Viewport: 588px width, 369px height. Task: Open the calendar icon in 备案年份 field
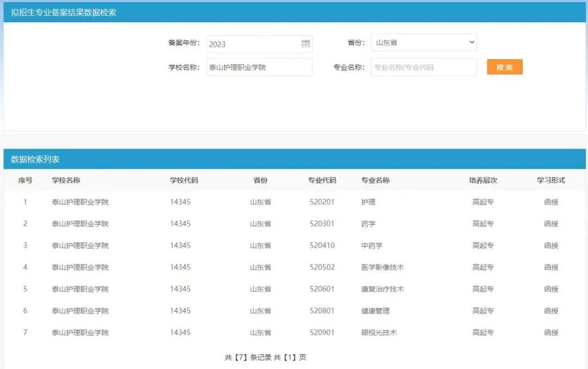[305, 44]
